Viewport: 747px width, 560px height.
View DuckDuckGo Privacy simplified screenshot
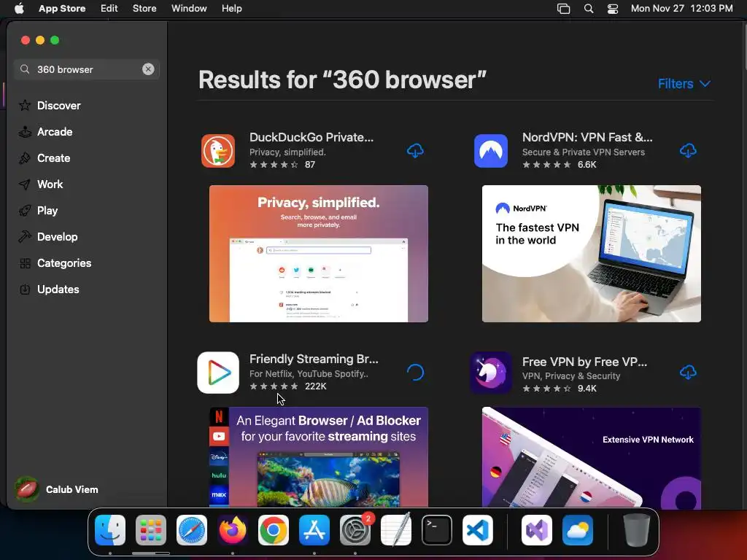tap(318, 253)
